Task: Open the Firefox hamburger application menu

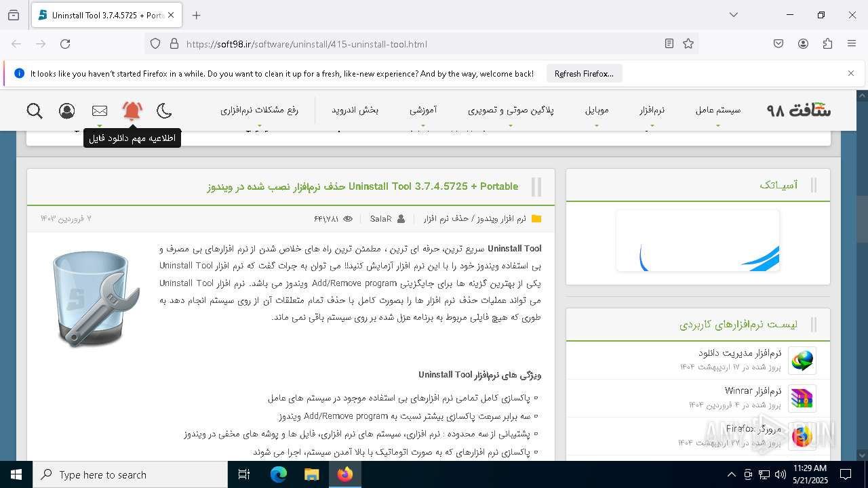Action: pyautogui.click(x=852, y=43)
